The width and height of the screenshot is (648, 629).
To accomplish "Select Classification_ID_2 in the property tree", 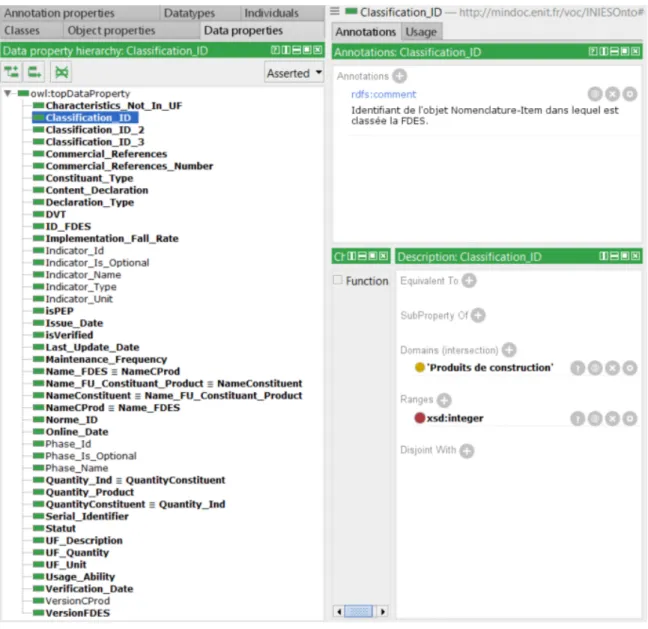I will (95, 130).
